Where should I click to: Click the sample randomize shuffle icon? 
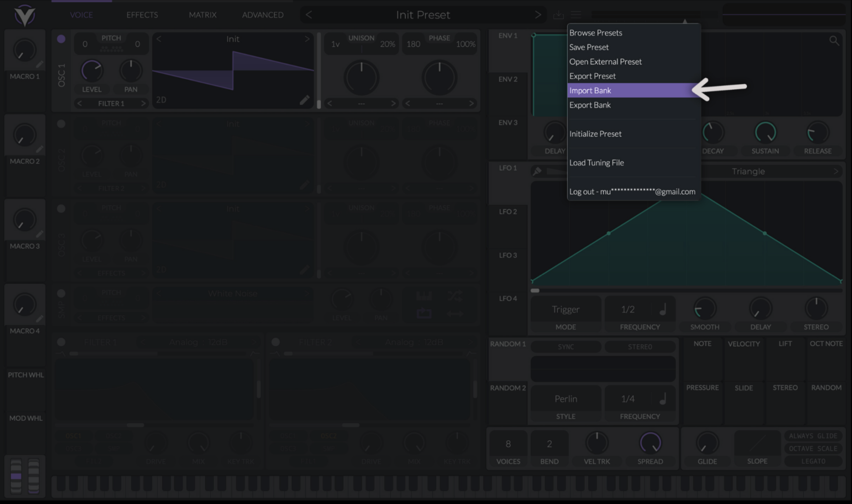pos(455,295)
